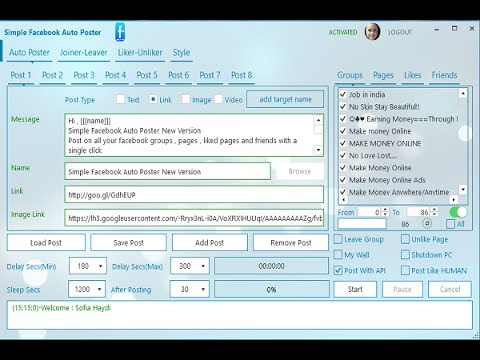Open the Post 8 tab

point(242,75)
